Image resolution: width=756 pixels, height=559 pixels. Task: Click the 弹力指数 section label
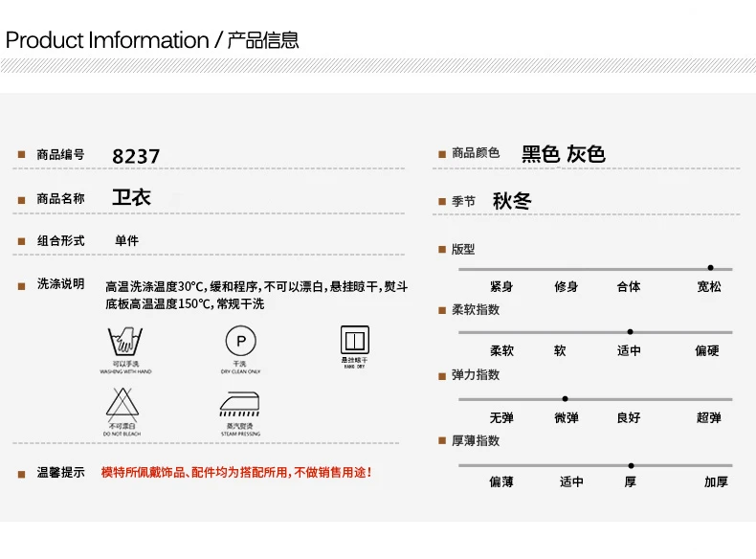click(476, 375)
